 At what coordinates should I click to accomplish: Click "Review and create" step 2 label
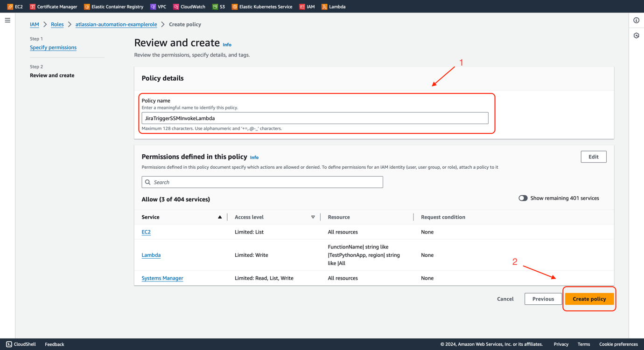[x=52, y=75]
